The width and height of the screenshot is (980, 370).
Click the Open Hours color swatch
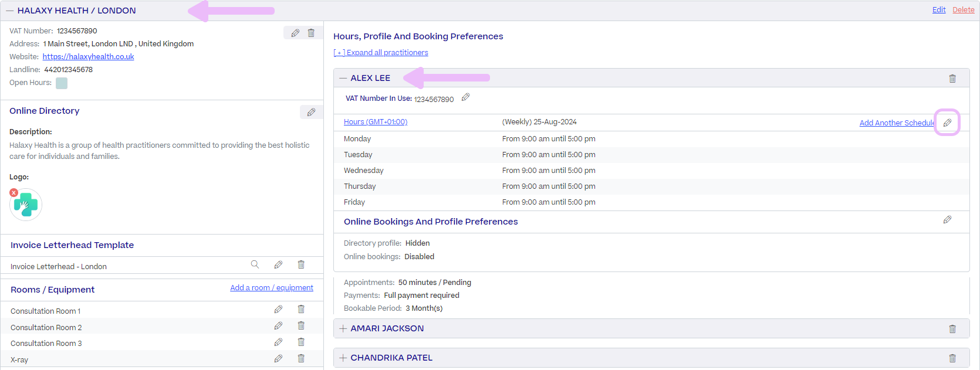(x=62, y=83)
